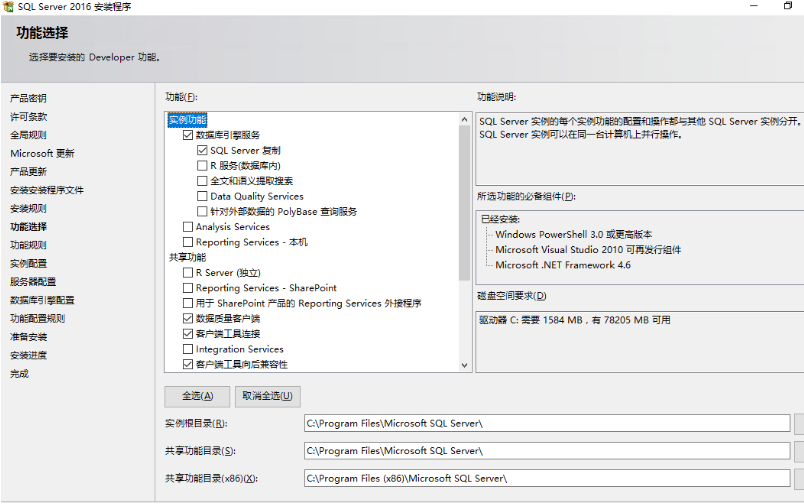Viewport: 804px width, 504px height.
Task: Enable Analysis Services checkbox
Action: click(x=188, y=227)
